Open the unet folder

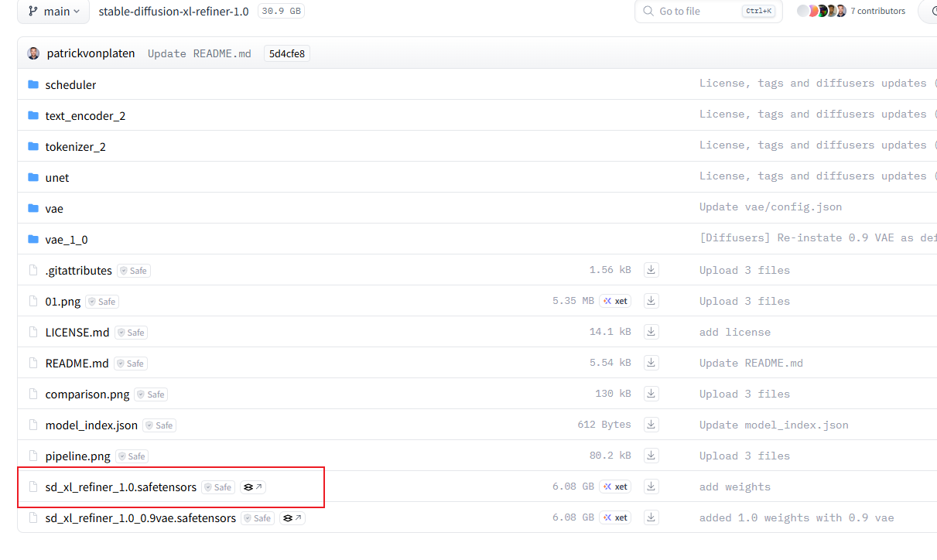pos(57,177)
